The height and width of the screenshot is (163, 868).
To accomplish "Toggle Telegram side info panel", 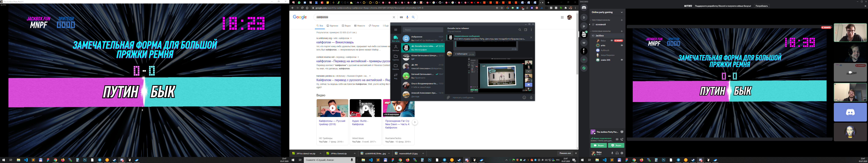I will tap(525, 30).
